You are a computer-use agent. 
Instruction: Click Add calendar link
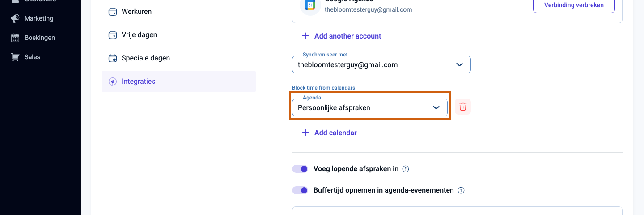click(x=329, y=133)
